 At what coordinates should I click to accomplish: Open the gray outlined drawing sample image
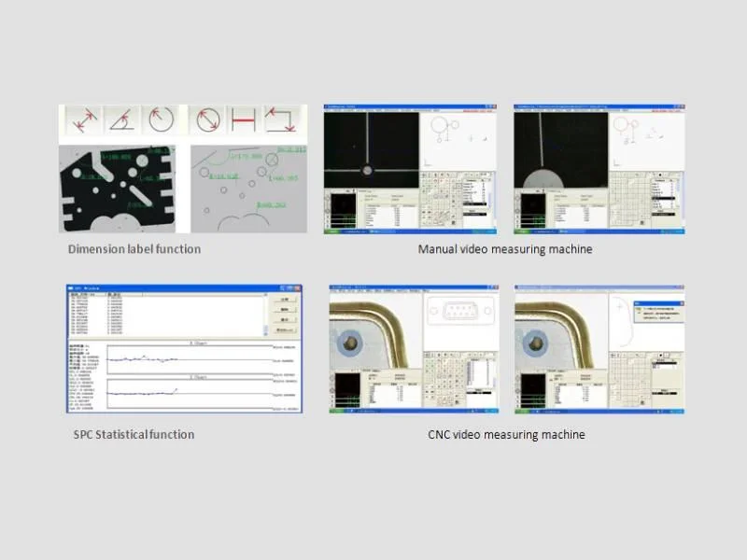247,189
